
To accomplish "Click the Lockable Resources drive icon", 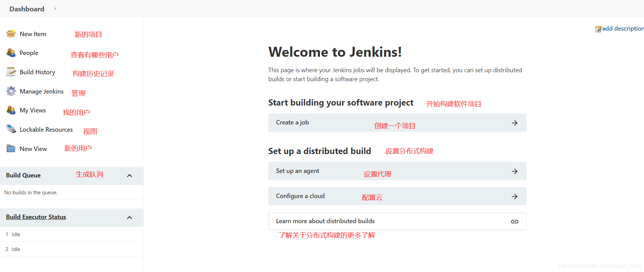I will coord(11,129).
